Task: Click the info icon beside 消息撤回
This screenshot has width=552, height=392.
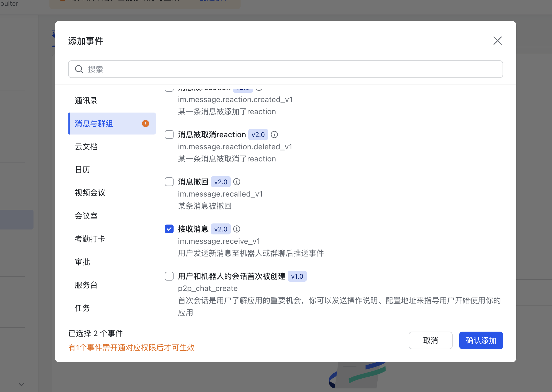Action: point(236,181)
